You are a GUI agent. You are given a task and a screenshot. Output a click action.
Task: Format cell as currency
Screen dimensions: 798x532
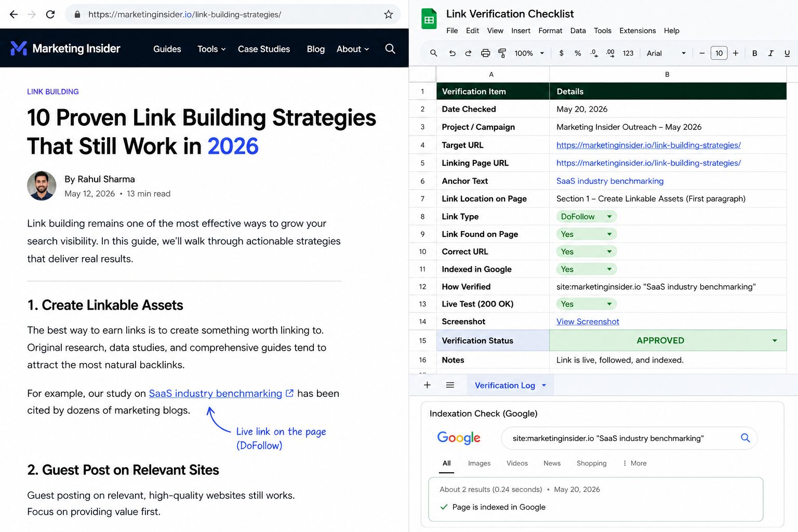click(x=561, y=53)
